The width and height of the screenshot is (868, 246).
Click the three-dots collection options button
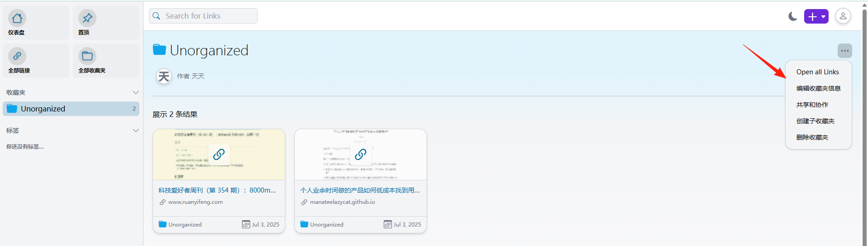click(x=845, y=51)
